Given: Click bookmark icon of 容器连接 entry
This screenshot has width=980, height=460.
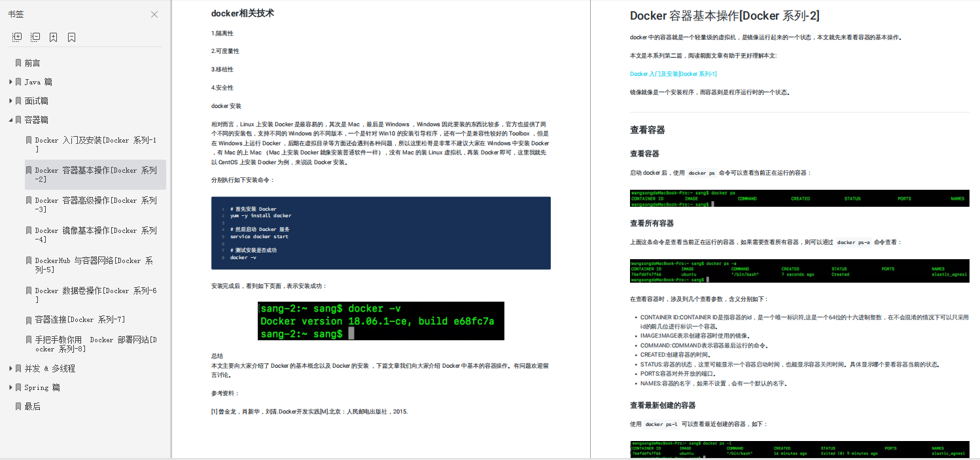Looking at the screenshot, I should pos(29,320).
